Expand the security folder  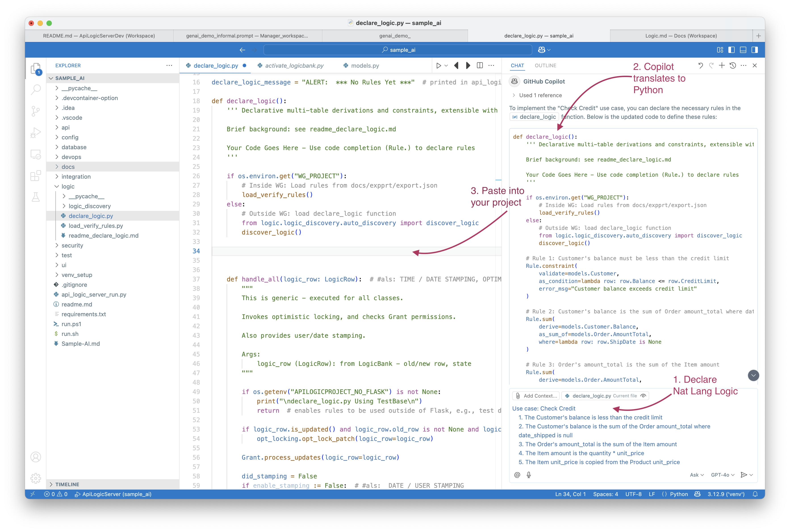point(113,245)
